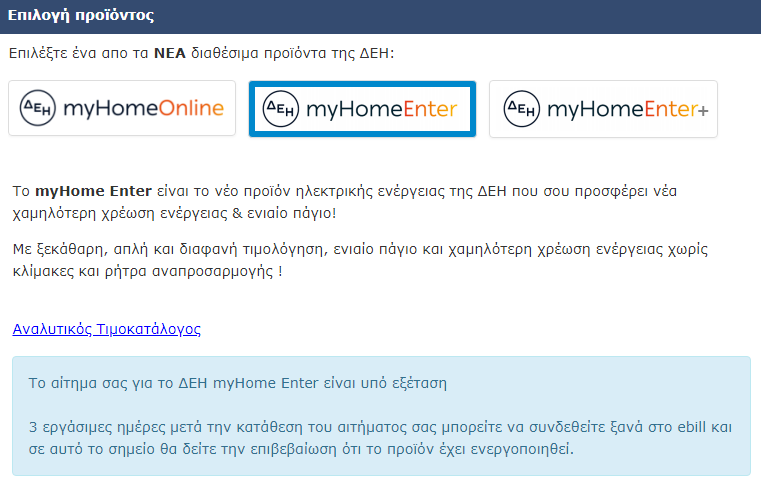The width and height of the screenshot is (761, 500).
Task: Click the paragraph starting 'Με ξεκάθαρη, απλή'
Action: point(360,260)
